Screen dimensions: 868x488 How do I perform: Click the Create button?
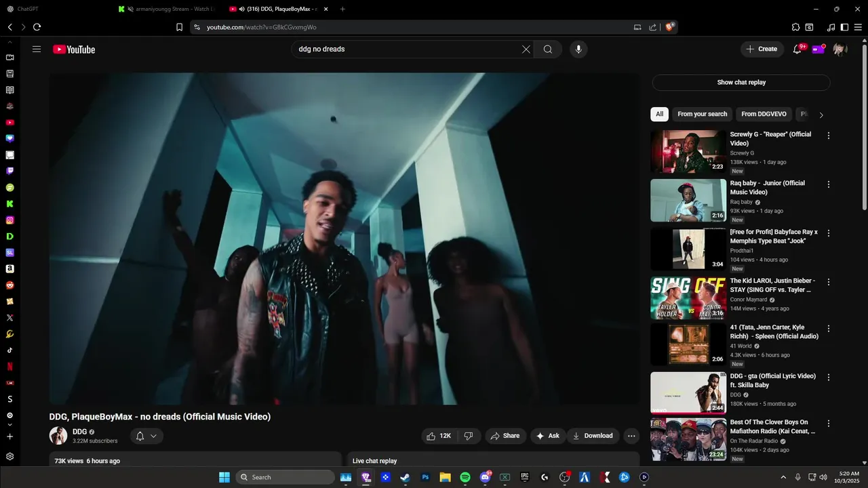tap(762, 49)
